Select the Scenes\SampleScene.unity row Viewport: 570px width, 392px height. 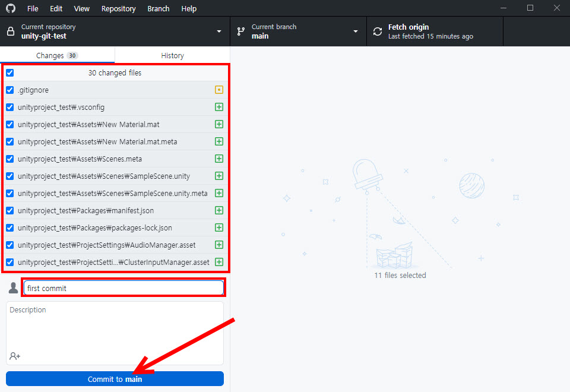(116, 176)
